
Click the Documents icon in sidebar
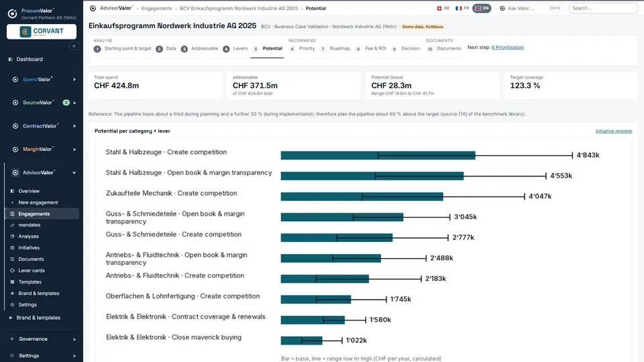12,259
